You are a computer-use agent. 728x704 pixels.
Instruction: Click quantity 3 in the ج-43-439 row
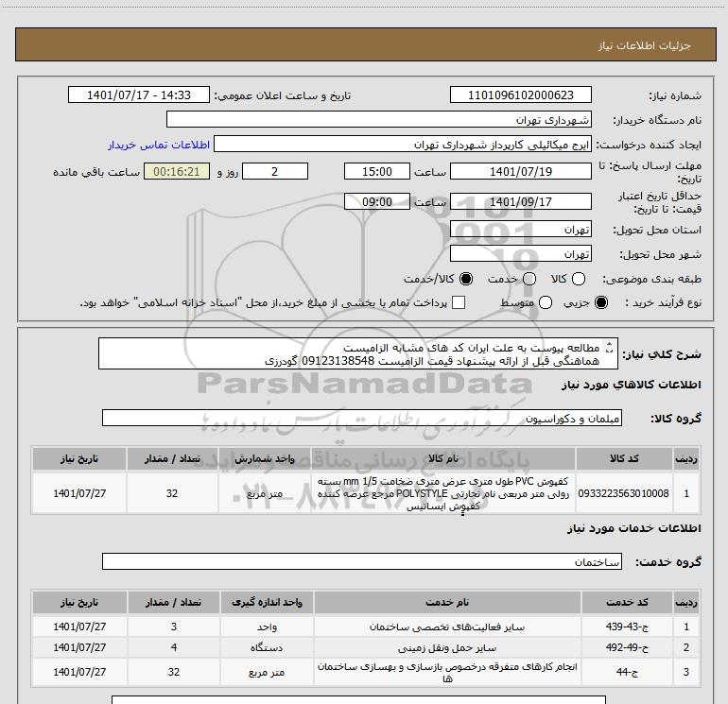pyautogui.click(x=174, y=627)
